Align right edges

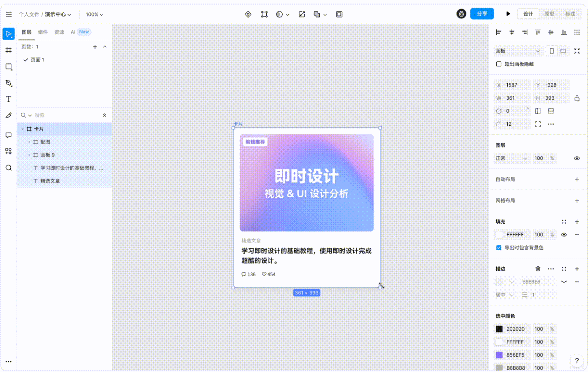point(525,32)
